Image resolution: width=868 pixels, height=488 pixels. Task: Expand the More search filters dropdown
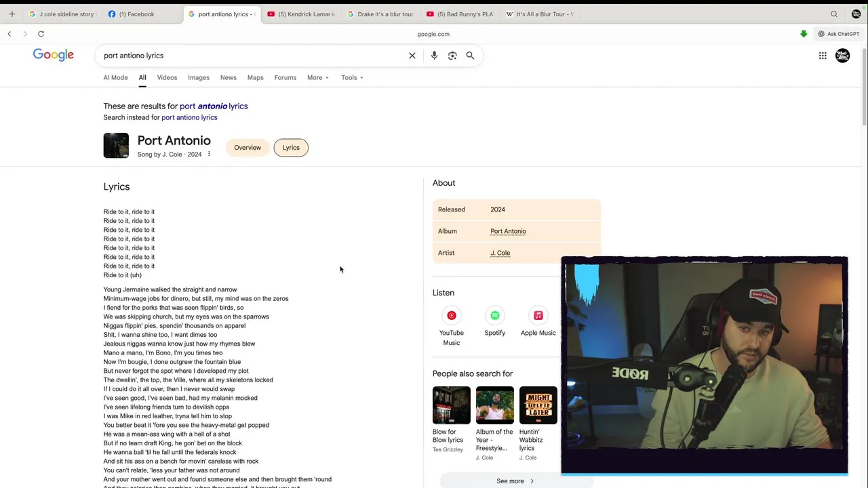pos(318,77)
